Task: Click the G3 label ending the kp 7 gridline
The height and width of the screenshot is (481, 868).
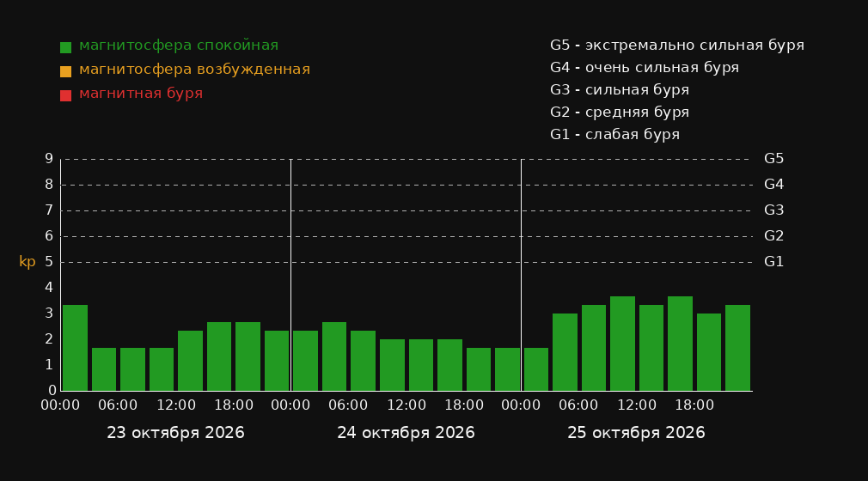Action: (773, 210)
